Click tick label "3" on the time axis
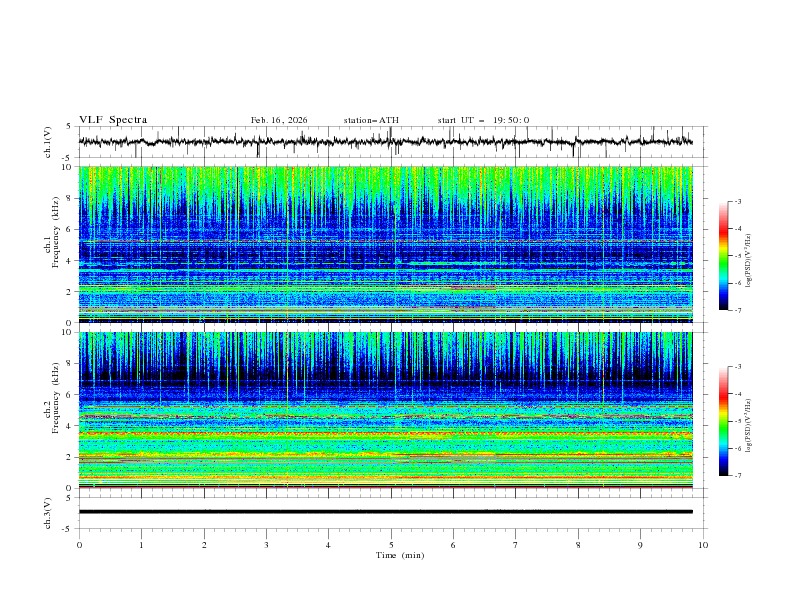This screenshot has height=612, width=792. click(266, 545)
